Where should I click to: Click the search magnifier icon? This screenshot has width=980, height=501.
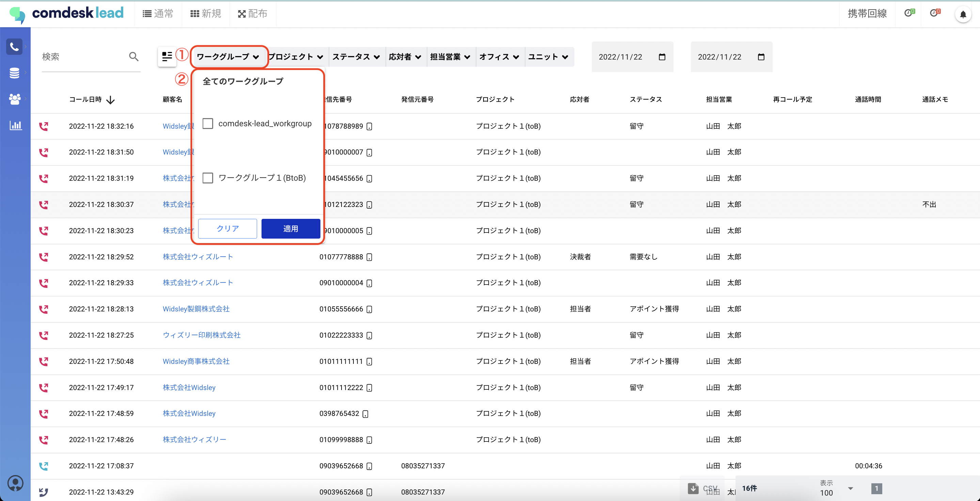(x=133, y=56)
